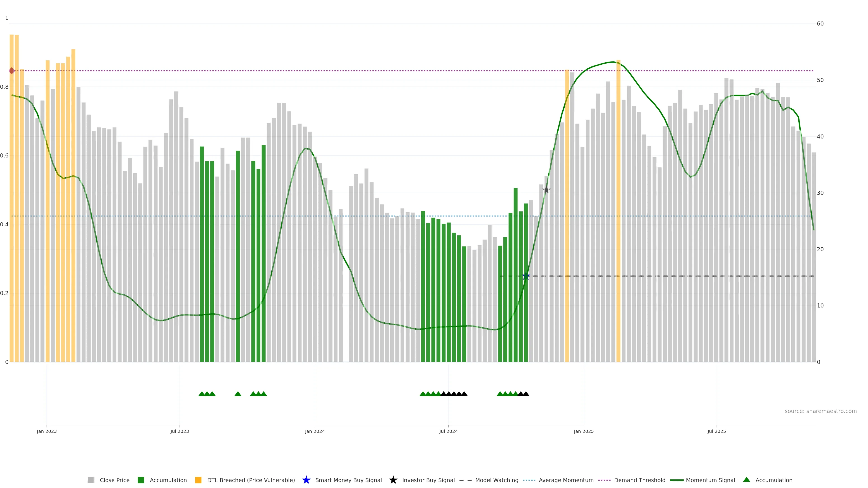The image size is (868, 488).
Task: Click the red diamond Demand Threshold marker
Action: pos(12,71)
